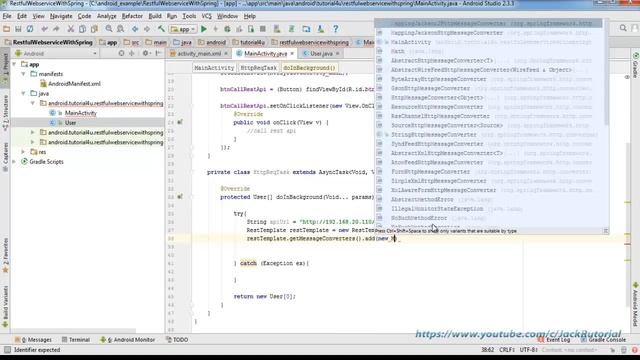Screen dimensions: 640x360
Task: Click the Copy toolbar icon
Action: [82, 29]
